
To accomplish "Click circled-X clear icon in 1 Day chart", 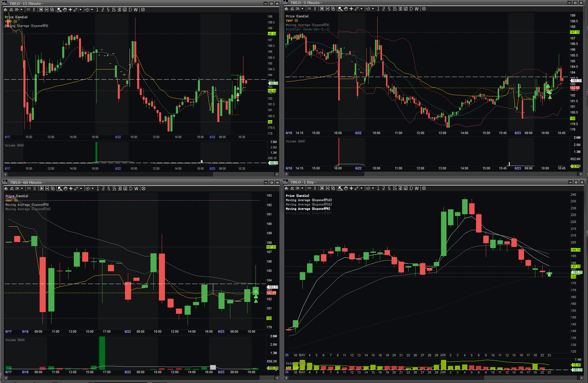I will pos(424,188).
